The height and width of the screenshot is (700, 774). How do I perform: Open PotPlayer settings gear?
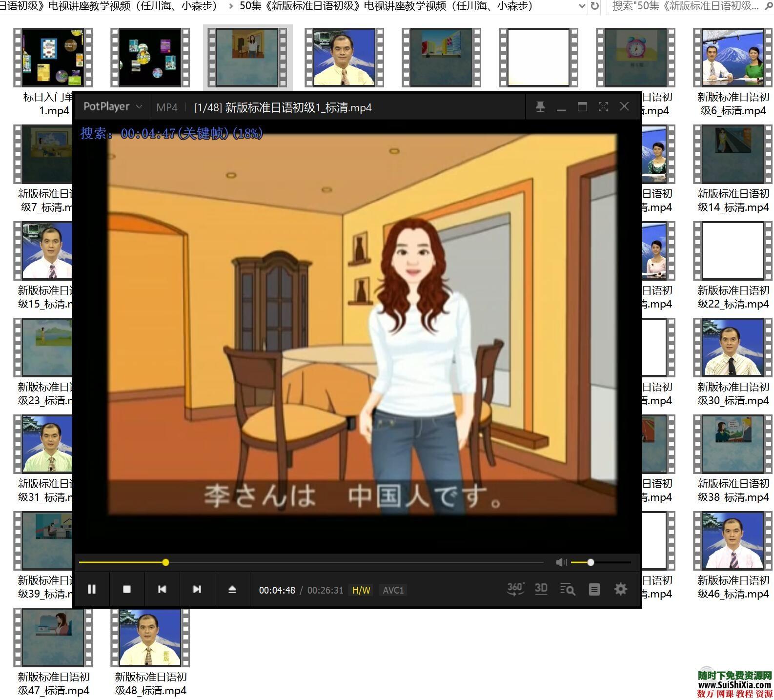(620, 589)
